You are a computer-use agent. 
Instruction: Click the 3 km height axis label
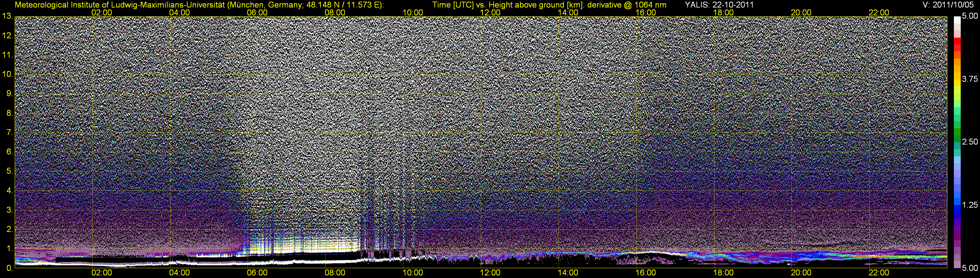[9, 210]
